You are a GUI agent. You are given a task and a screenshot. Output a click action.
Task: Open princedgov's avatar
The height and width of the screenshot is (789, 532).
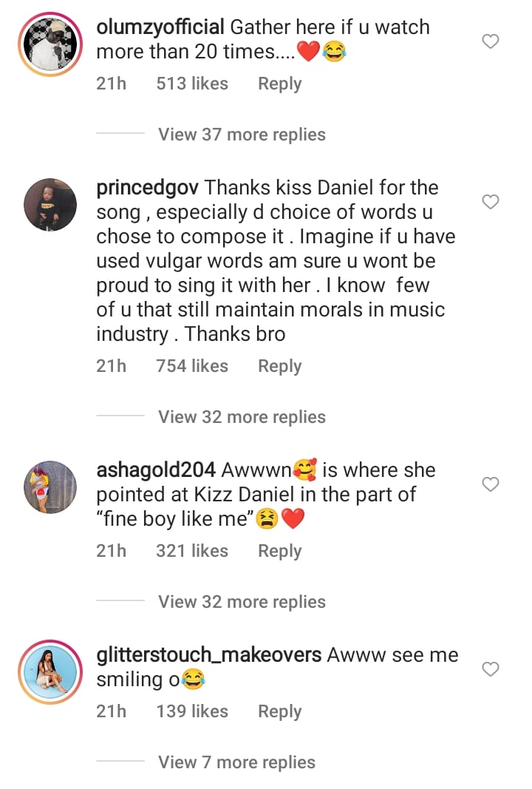point(50,205)
